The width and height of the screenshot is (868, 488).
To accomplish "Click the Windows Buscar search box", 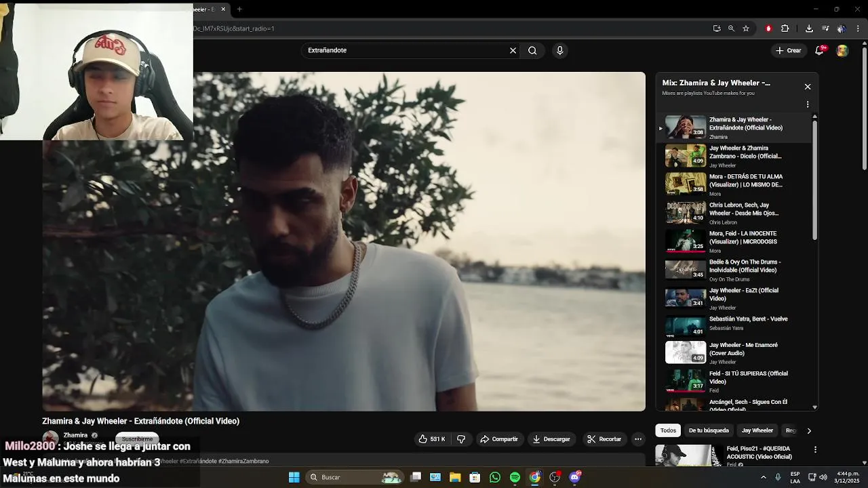I will (x=355, y=477).
